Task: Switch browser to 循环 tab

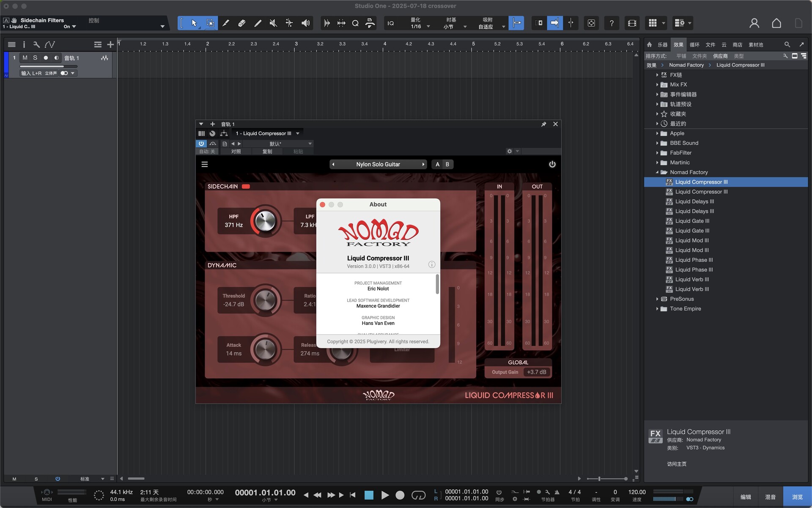Action: click(x=694, y=44)
